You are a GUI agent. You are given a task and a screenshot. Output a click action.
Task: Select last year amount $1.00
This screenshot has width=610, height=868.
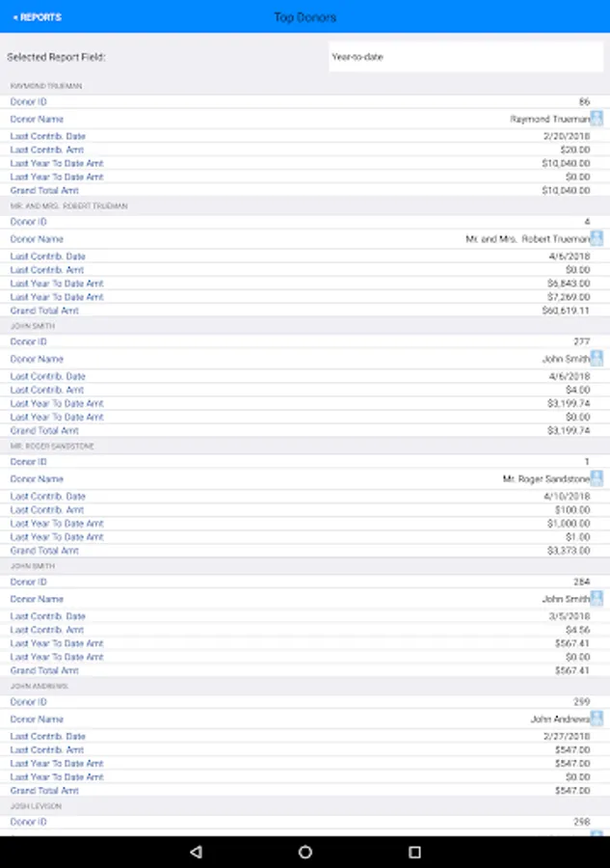(x=578, y=537)
